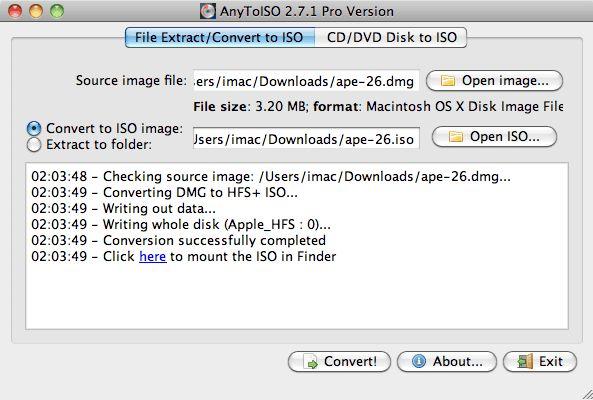Click the blue info icon on About button
593x400 pixels.
tap(419, 361)
